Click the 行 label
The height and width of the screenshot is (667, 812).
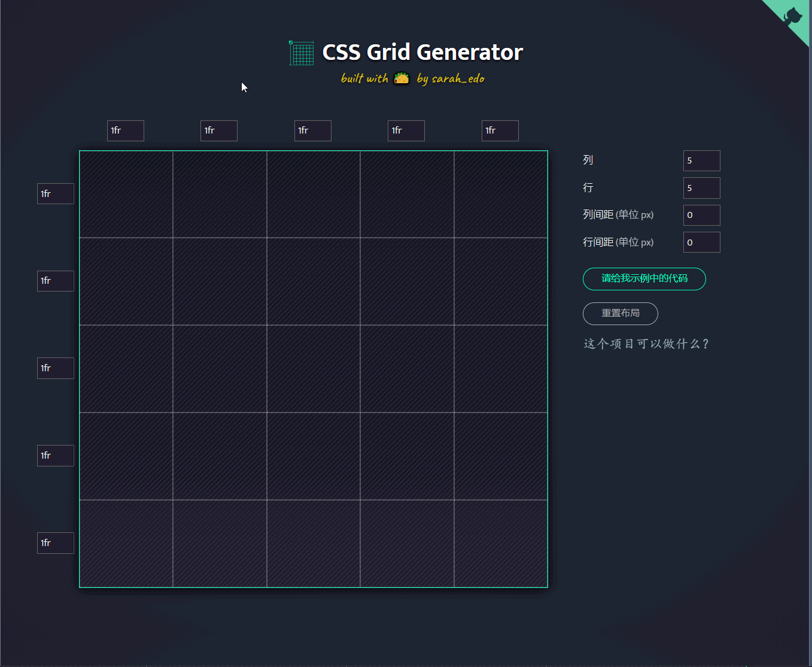click(588, 187)
